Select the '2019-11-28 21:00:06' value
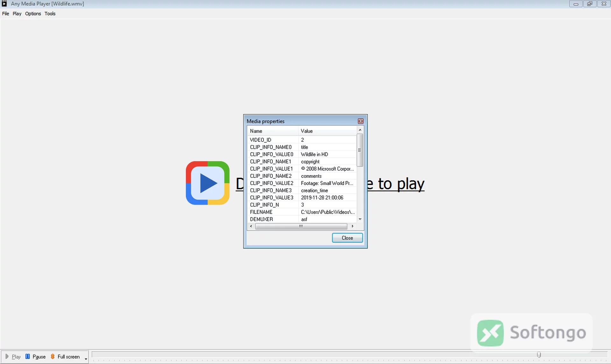This screenshot has height=364, width=611. pyautogui.click(x=322, y=198)
